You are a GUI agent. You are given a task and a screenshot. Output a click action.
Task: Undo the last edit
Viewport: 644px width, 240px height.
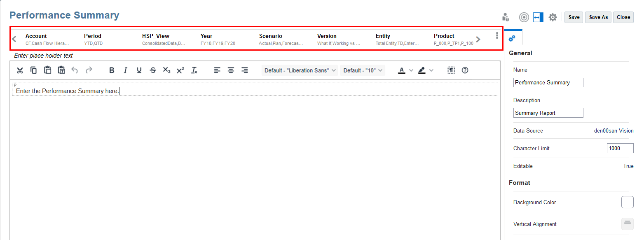[75, 70]
